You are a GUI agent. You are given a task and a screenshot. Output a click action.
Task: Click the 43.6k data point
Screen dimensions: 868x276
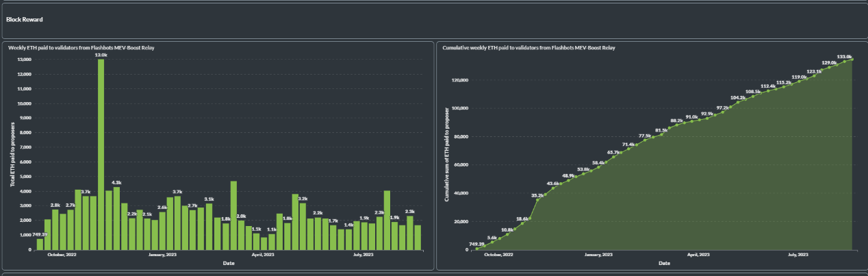(x=552, y=188)
